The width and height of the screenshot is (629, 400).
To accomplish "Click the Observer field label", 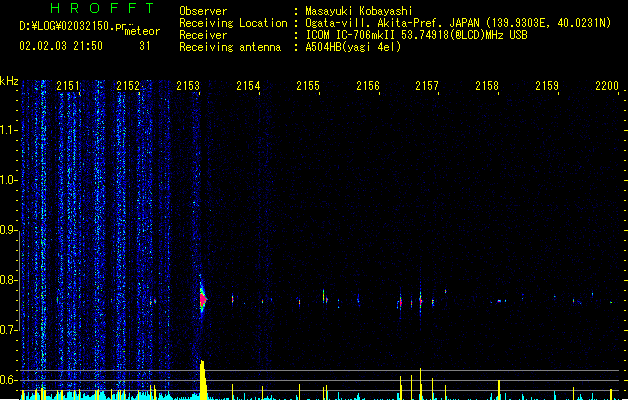I will [203, 11].
